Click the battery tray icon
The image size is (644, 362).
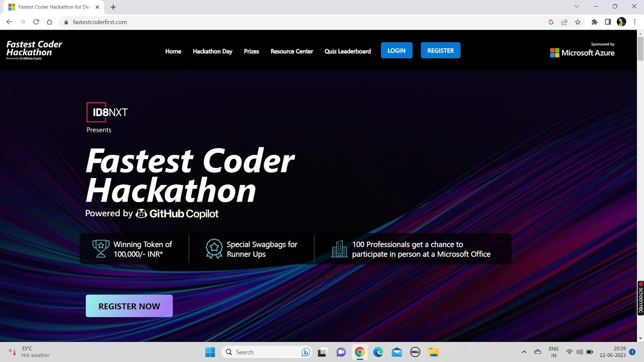590,352
